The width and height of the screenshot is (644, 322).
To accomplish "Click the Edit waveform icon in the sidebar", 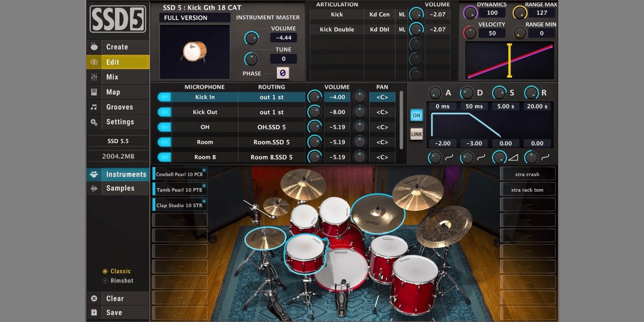I will 94,62.
